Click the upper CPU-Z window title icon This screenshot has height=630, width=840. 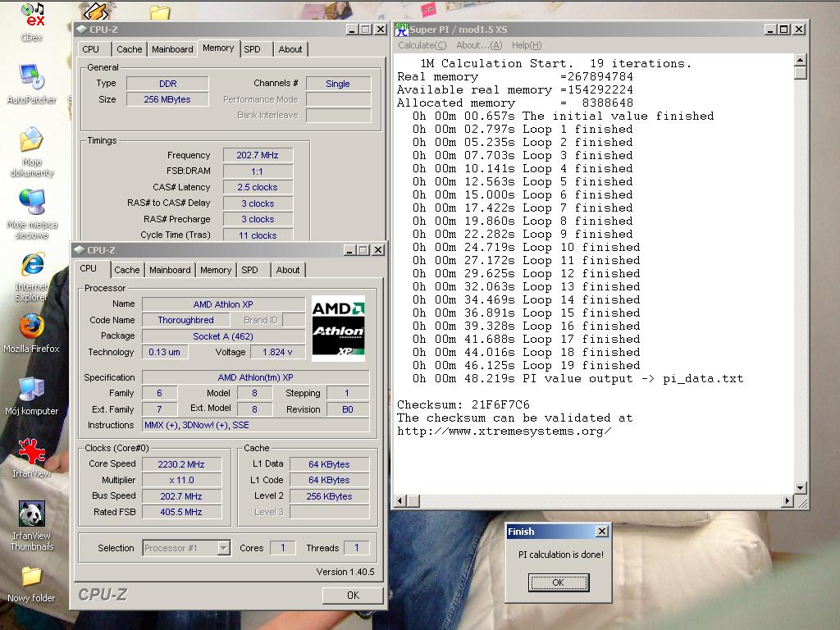point(81,30)
